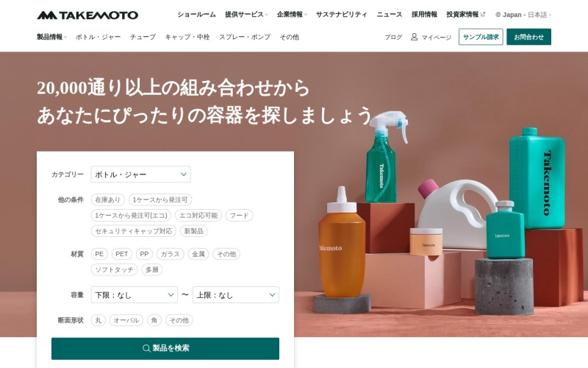Click the お問合わせ button
Viewport: 588px width, 368px height.
click(x=528, y=37)
